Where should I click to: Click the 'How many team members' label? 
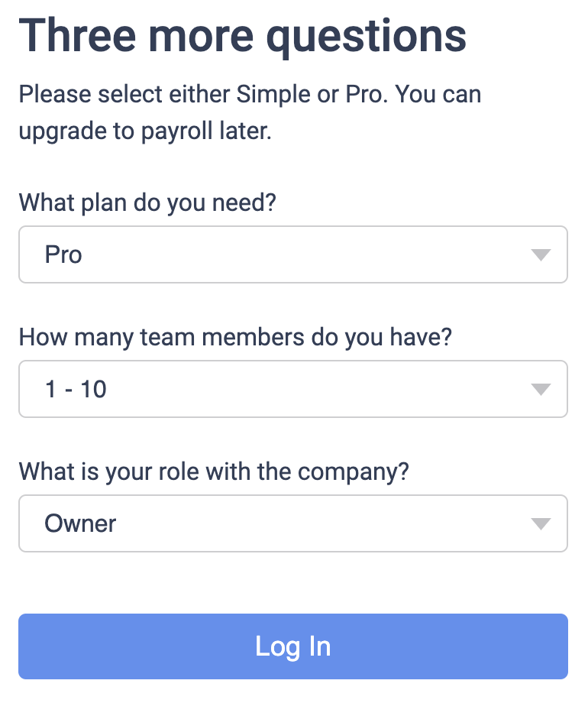pyautogui.click(x=235, y=337)
